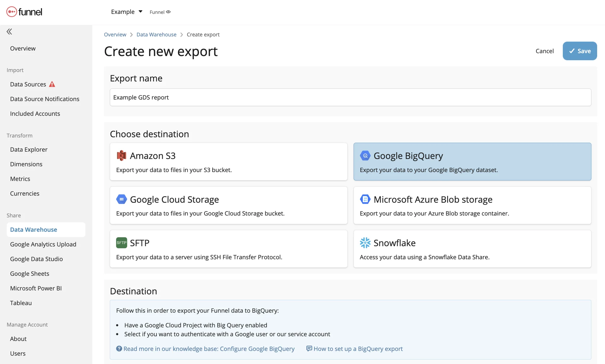The height and width of the screenshot is (364, 605).
Task: Open About under Manage Account
Action: [x=18, y=339]
